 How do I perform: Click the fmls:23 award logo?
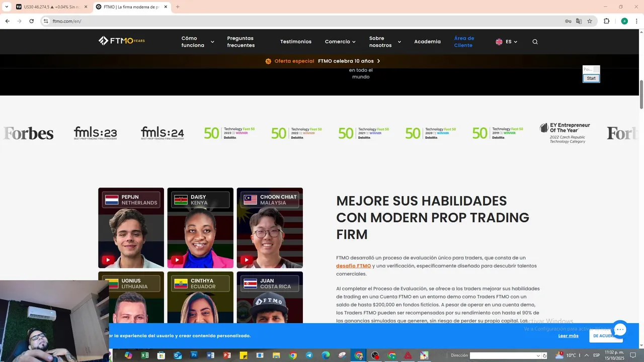(x=95, y=133)
